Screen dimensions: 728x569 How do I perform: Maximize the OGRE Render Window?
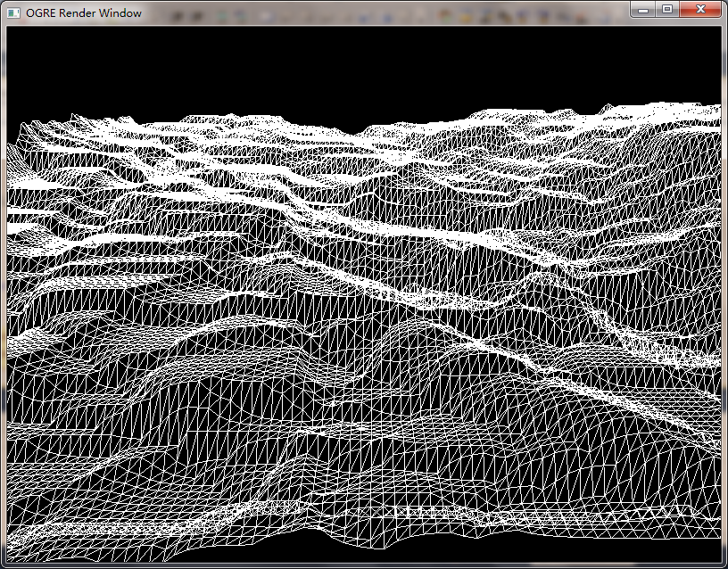click(x=667, y=9)
